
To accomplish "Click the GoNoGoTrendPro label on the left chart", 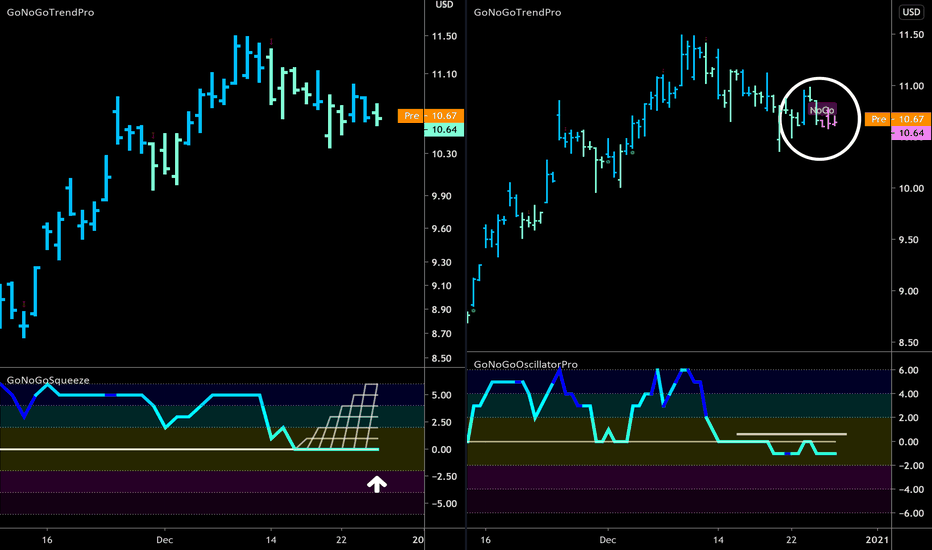I will pyautogui.click(x=51, y=12).
